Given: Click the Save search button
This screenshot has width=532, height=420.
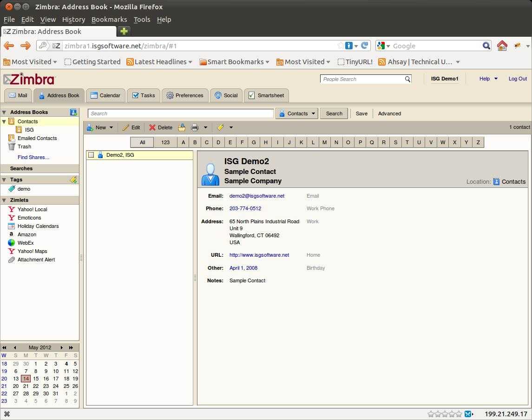Looking at the screenshot, I should coord(361,114).
